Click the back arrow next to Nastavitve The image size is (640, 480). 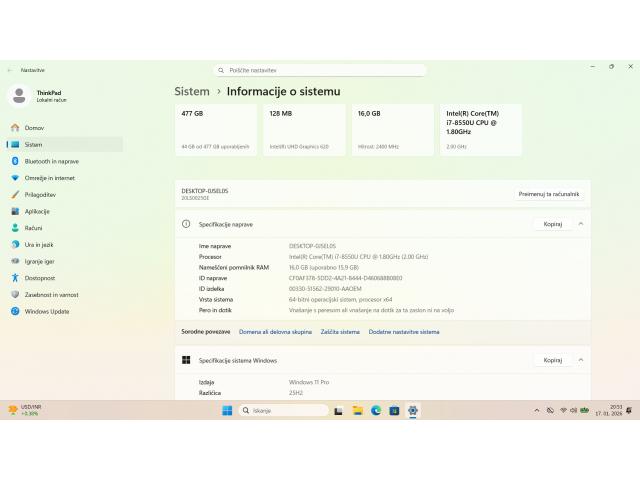click(x=10, y=70)
